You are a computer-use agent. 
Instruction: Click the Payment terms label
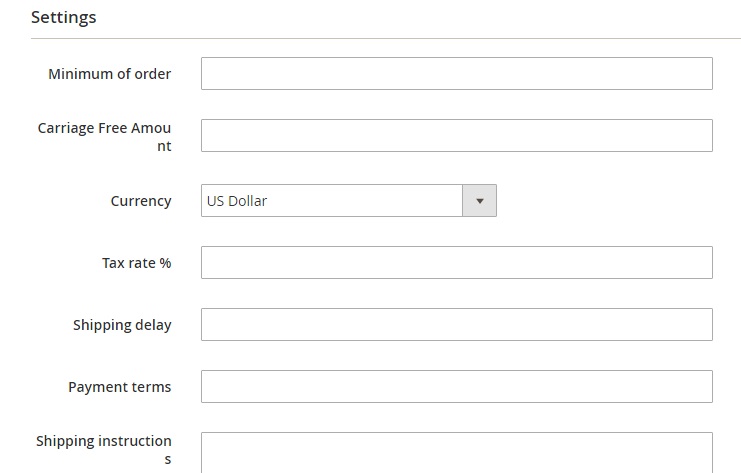point(120,387)
